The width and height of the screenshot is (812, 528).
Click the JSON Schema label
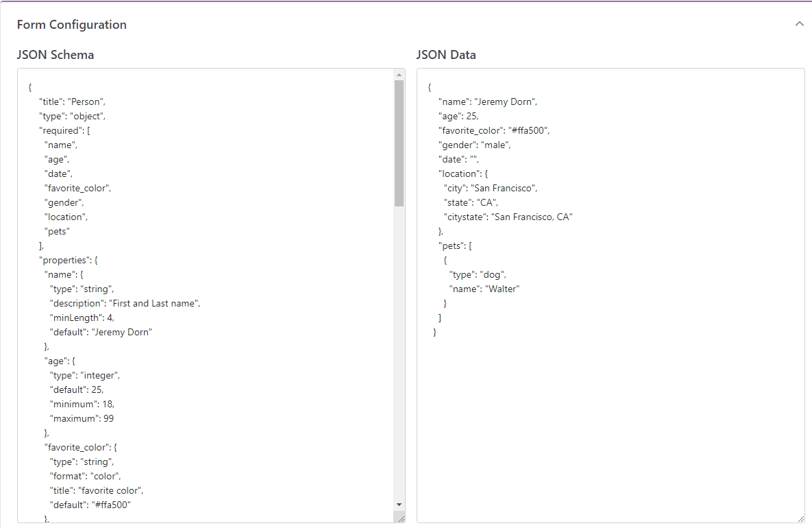point(56,55)
